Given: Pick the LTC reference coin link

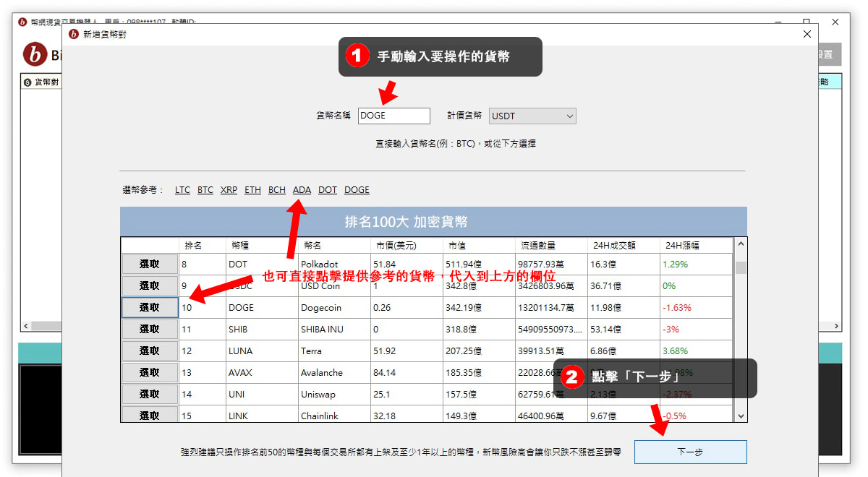Looking at the screenshot, I should 182,190.
